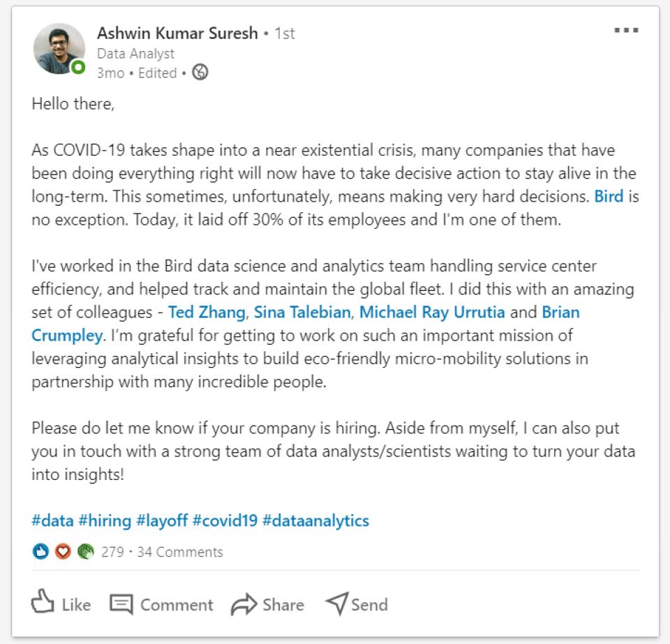
Task: Click the green clapping reaction icon
Action: pos(85,552)
